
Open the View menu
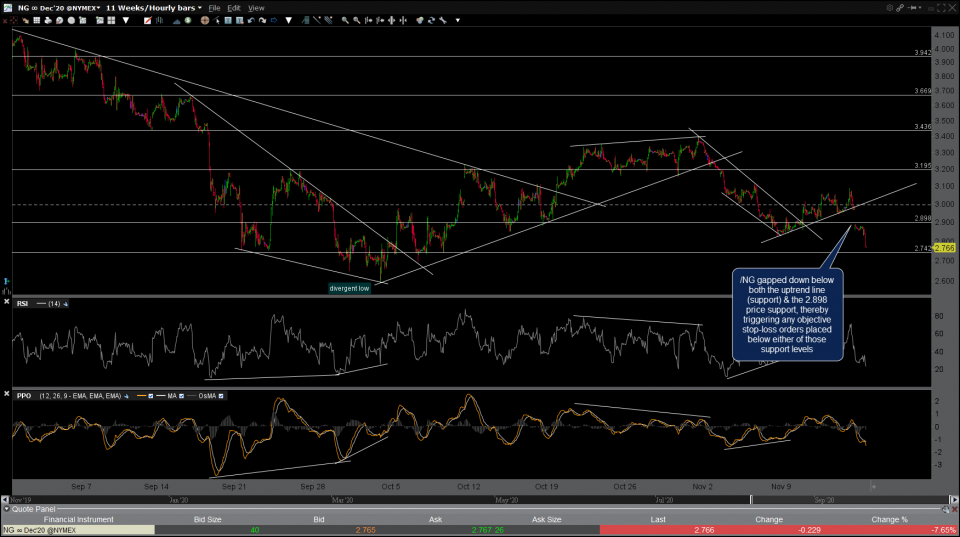[256, 7]
